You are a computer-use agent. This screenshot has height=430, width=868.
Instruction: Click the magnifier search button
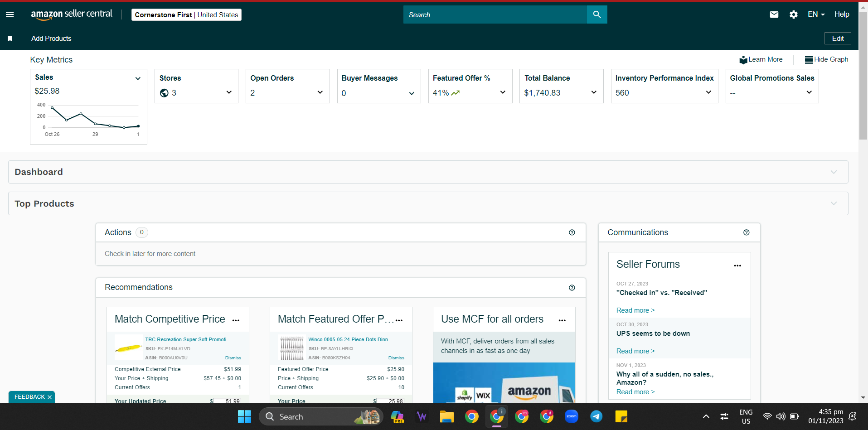click(597, 14)
